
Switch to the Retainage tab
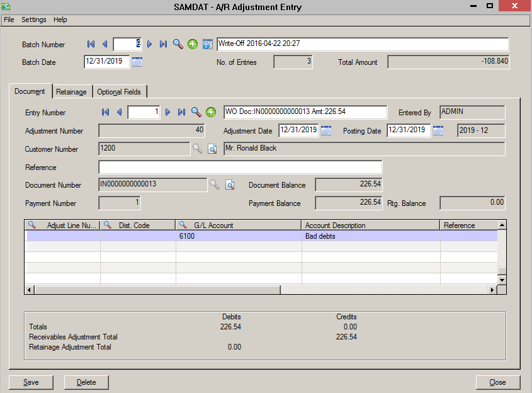71,92
